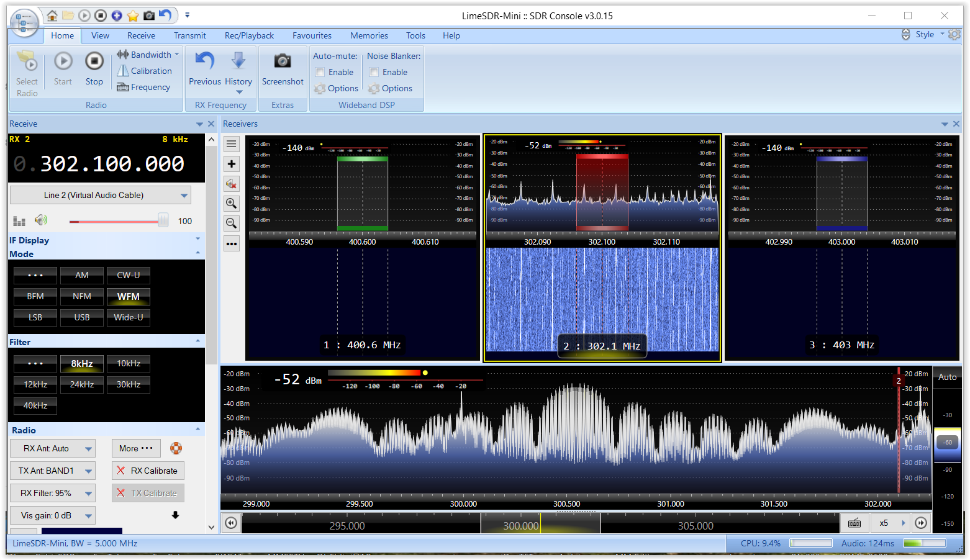This screenshot has height=560, width=970.
Task: Mute audio via the speaker icon in Receive panel
Action: coord(41,220)
